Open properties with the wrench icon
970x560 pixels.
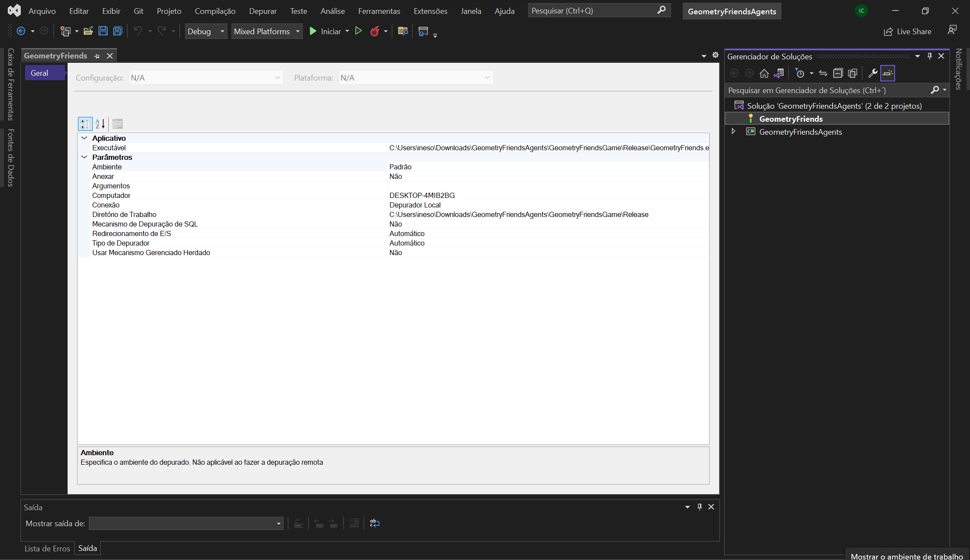pyautogui.click(x=873, y=73)
